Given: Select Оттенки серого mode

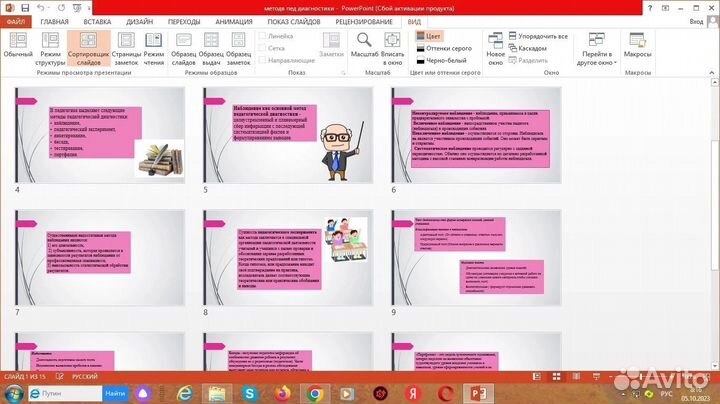Looking at the screenshot, I should [x=444, y=48].
